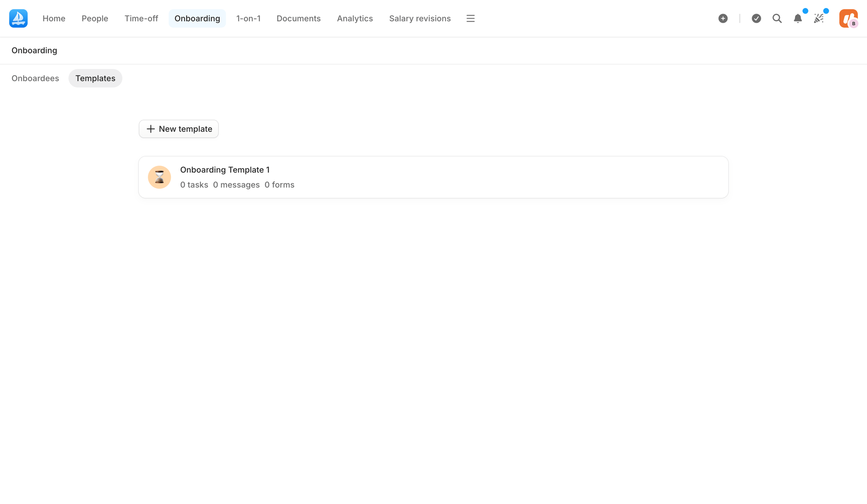This screenshot has width=867, height=504.
Task: Go to the Home nav item
Action: pyautogui.click(x=54, y=18)
